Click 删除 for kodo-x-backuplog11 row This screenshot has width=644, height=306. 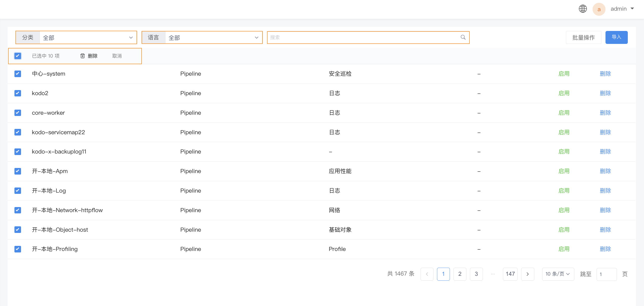605,152
